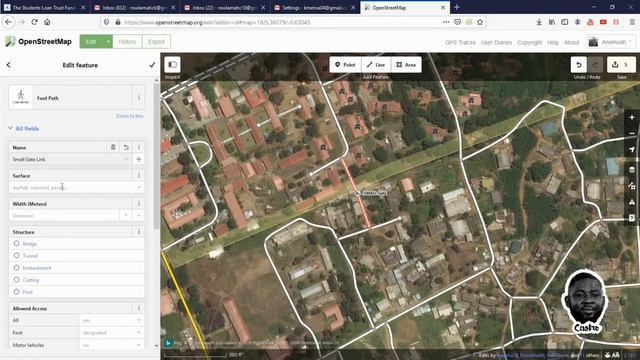640x360 pixels.
Task: Show info for Allowed Access field
Action: tap(139, 308)
